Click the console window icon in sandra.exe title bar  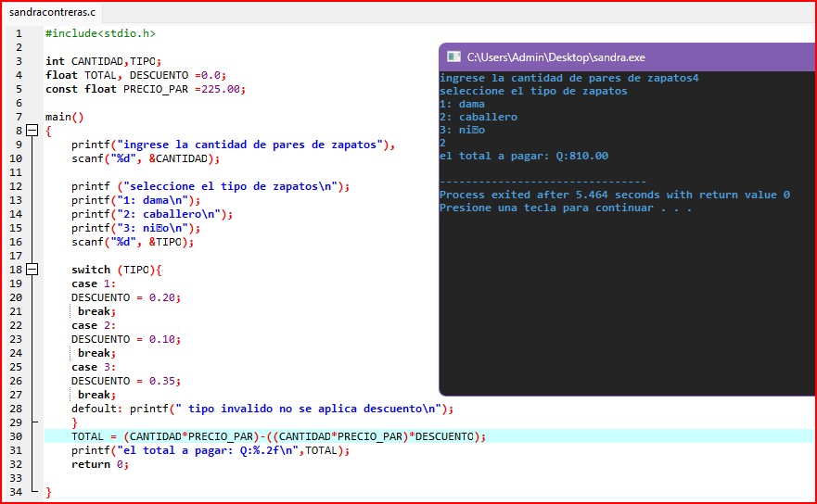point(453,57)
